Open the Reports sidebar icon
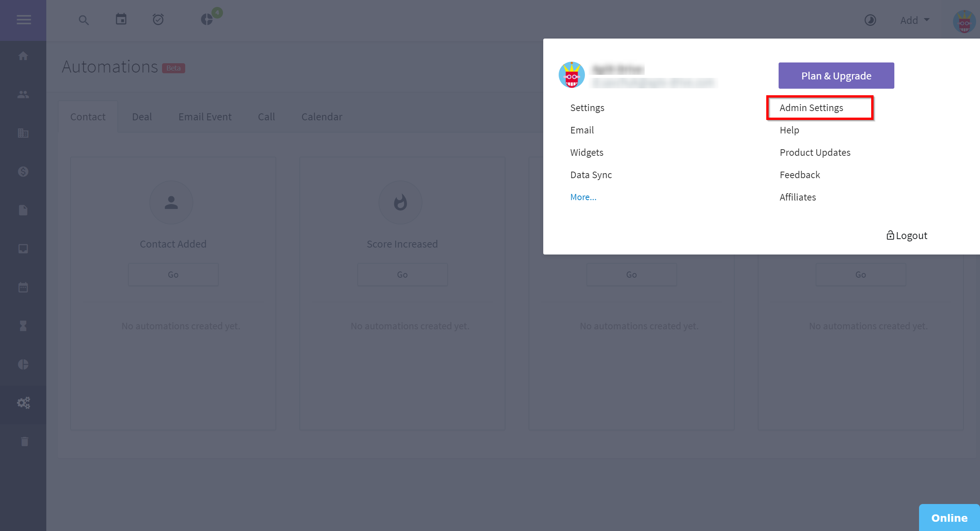 23,364
